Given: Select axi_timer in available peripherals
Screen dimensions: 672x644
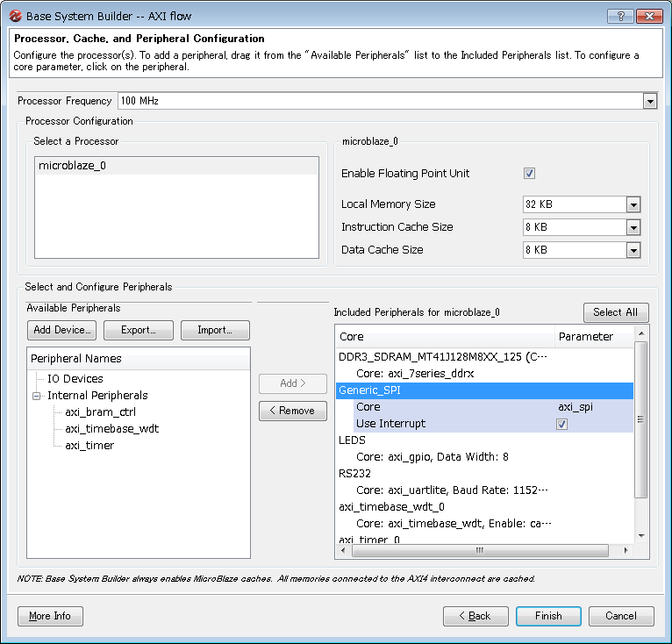Looking at the screenshot, I should [x=89, y=446].
